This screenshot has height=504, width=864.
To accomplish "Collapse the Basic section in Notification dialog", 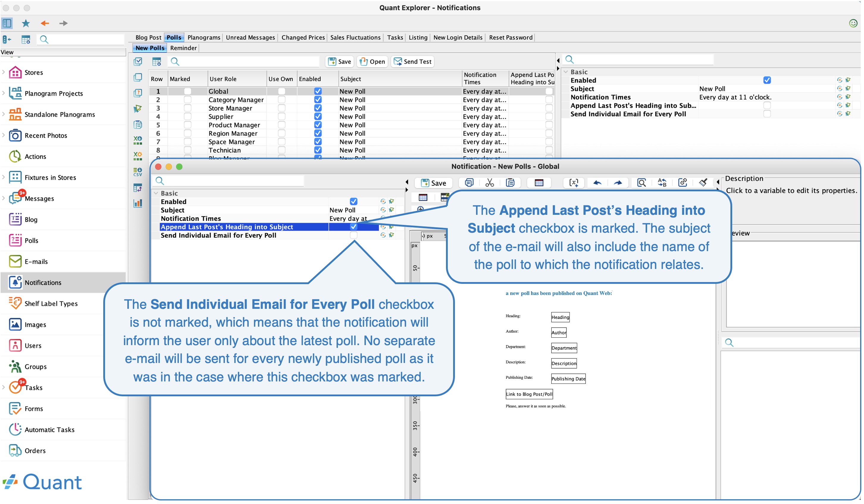I will click(156, 193).
